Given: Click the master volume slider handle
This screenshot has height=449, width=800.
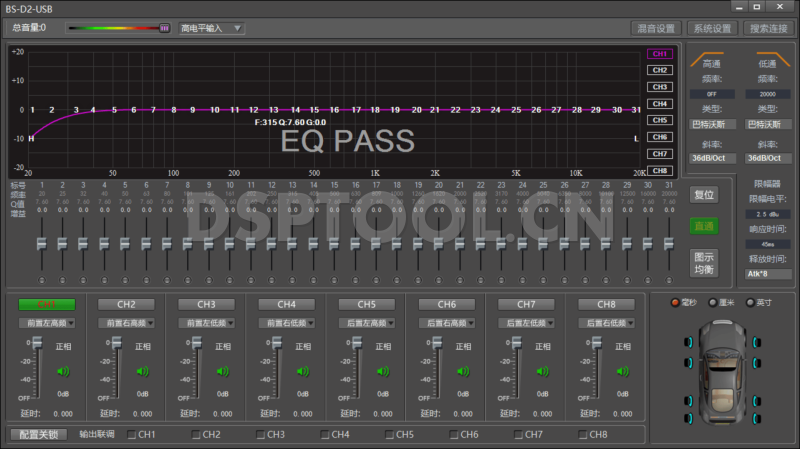Looking at the screenshot, I should (165, 28).
